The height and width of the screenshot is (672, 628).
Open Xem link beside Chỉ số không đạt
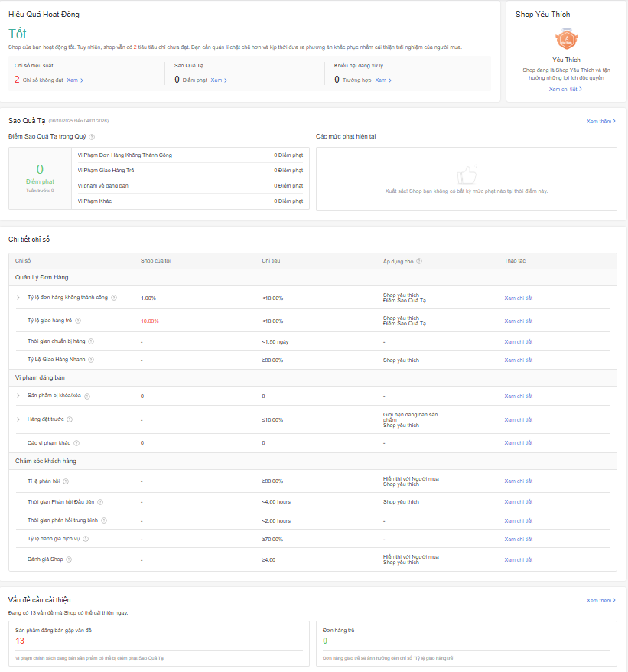tap(75, 80)
